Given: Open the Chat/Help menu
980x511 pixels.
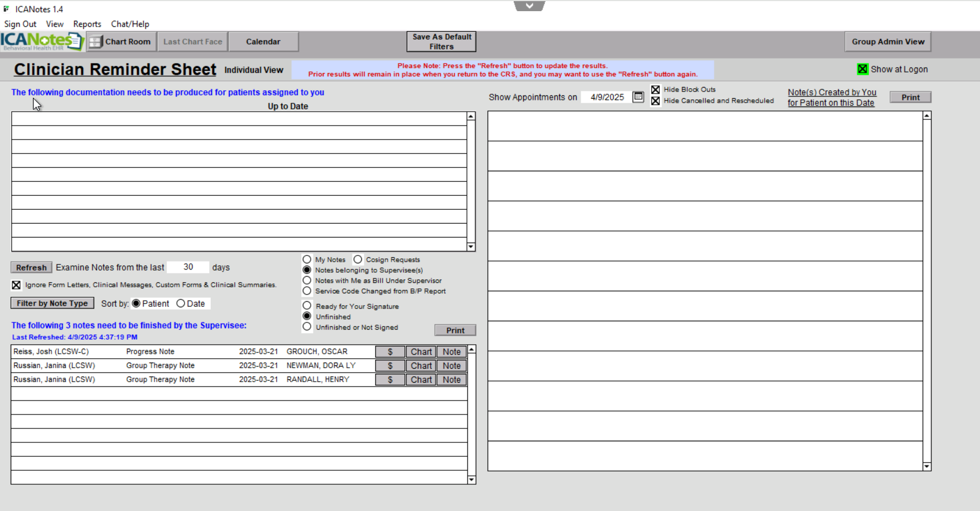Looking at the screenshot, I should [130, 24].
